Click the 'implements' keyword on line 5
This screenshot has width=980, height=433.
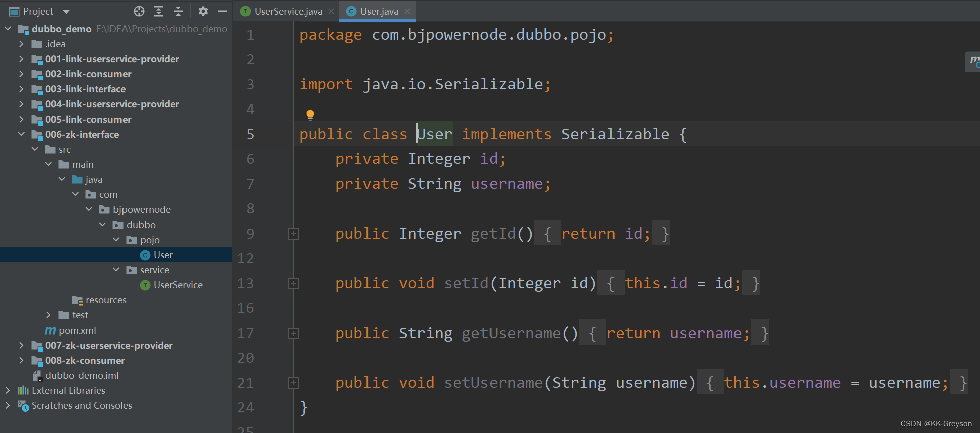coord(507,134)
